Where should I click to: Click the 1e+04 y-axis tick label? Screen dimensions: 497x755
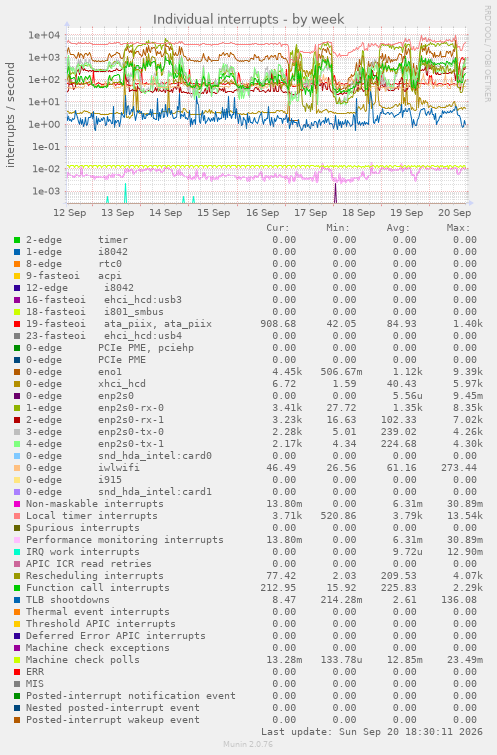44,35
